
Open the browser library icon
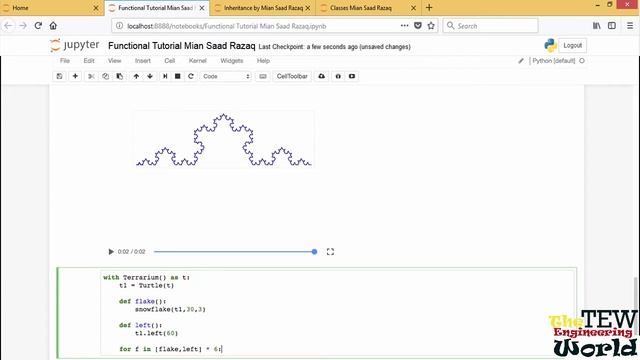click(x=597, y=26)
